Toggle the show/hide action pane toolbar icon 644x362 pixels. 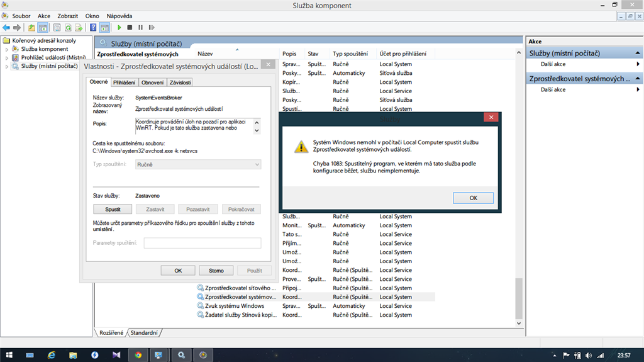[105, 28]
